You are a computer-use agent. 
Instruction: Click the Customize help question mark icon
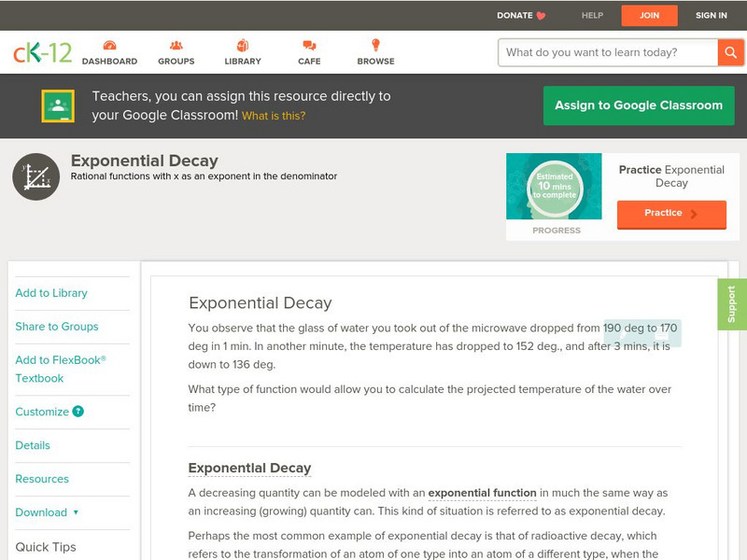pyautogui.click(x=78, y=412)
